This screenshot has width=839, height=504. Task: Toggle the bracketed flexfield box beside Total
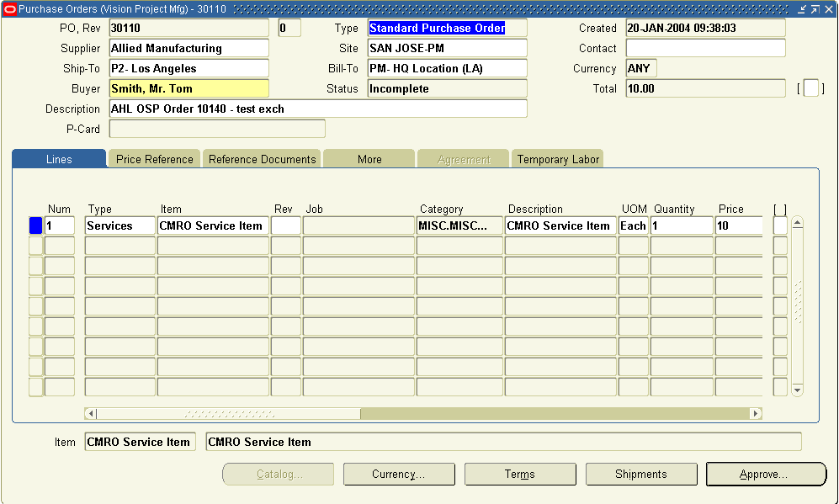pyautogui.click(x=810, y=88)
